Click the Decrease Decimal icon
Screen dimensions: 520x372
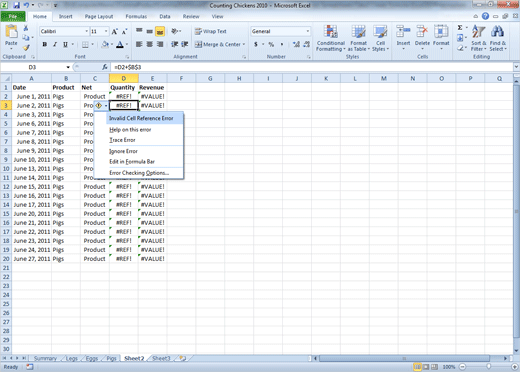(307, 44)
